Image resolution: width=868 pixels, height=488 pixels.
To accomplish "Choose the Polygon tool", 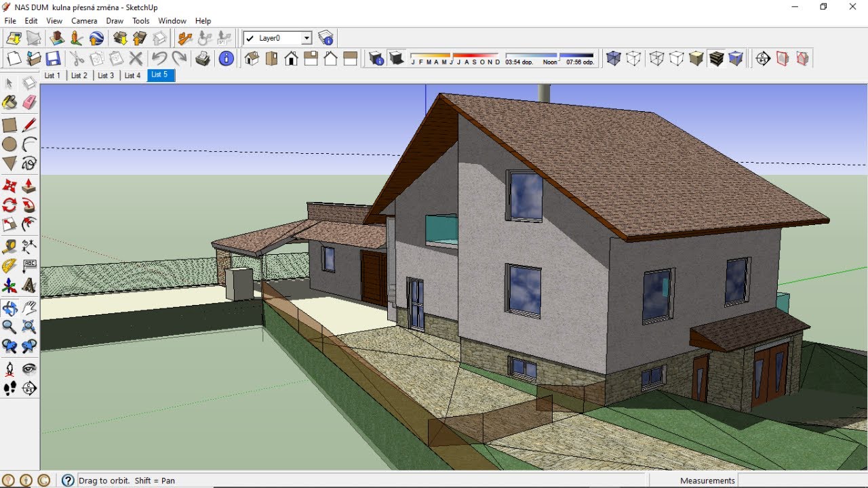I will (x=9, y=163).
